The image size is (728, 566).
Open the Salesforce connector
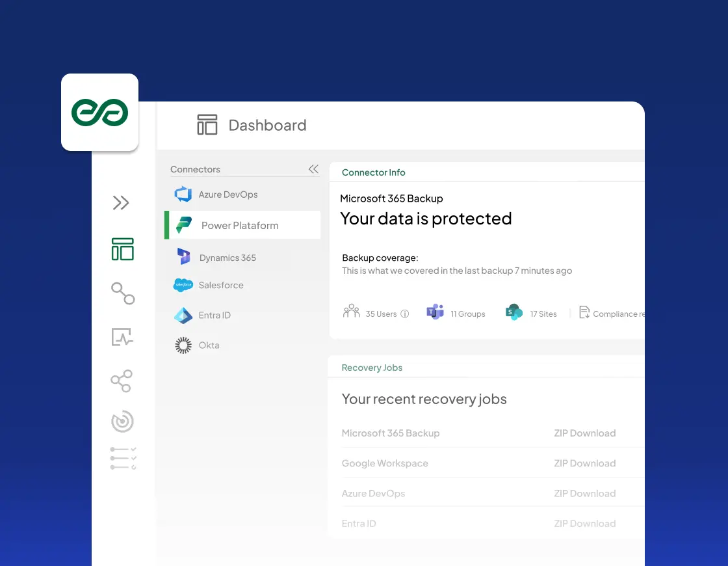pos(222,285)
